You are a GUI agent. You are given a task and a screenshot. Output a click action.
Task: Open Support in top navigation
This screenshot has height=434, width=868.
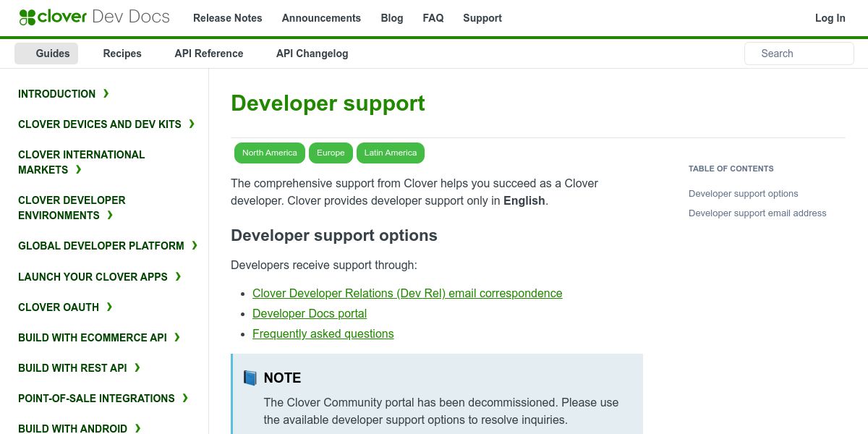coord(482,18)
